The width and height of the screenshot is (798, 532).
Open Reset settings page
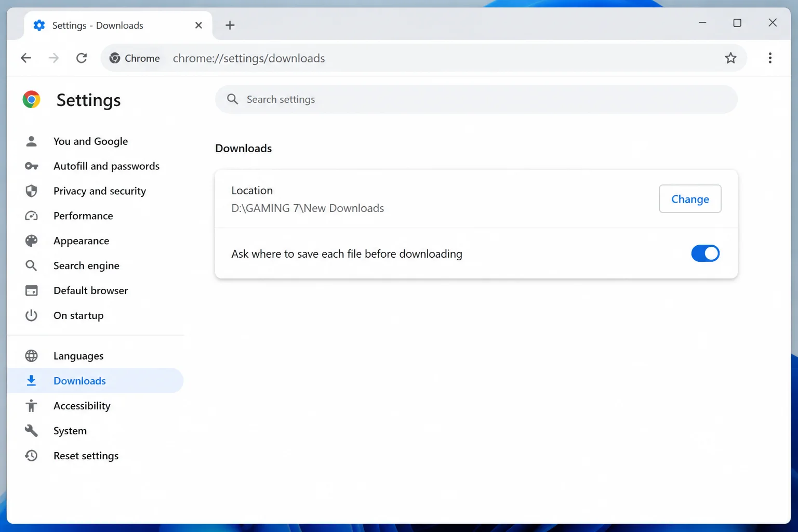pos(95,456)
